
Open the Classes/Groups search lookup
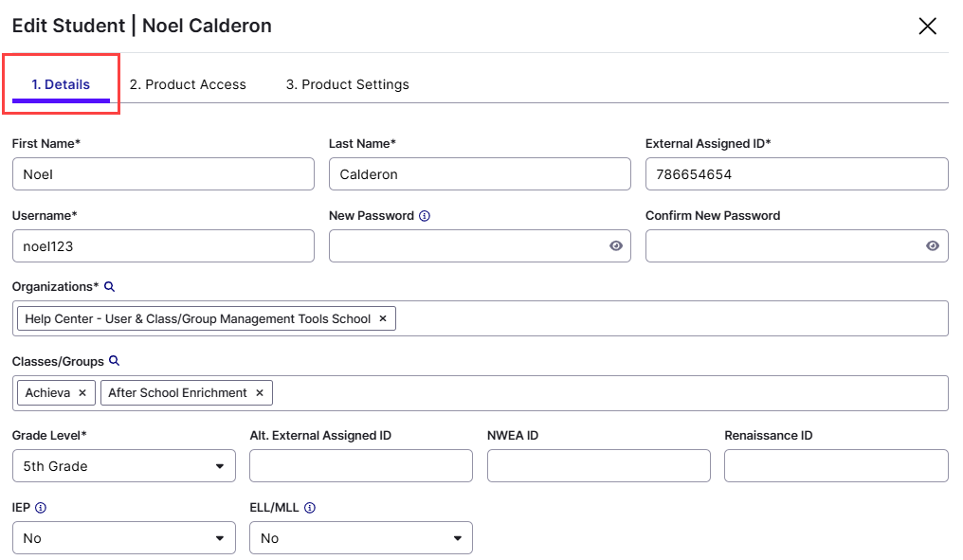click(x=114, y=360)
